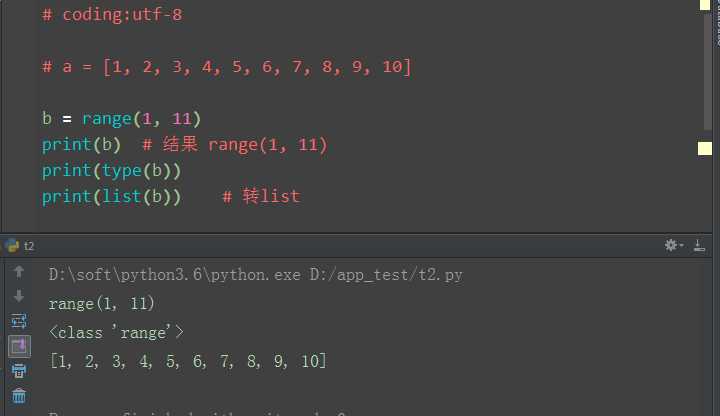The image size is (720, 416).
Task: Clear console with the trash icon
Action: coord(19,396)
